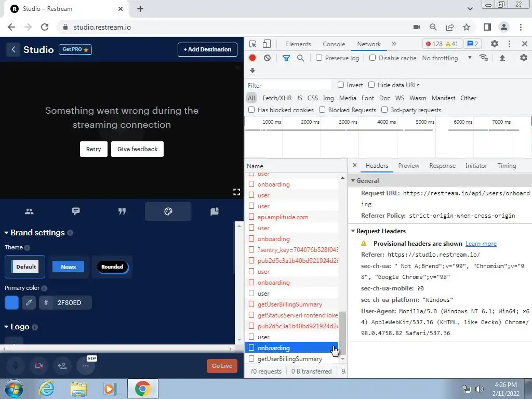Open the chat tab icon in Studio

tap(76, 211)
